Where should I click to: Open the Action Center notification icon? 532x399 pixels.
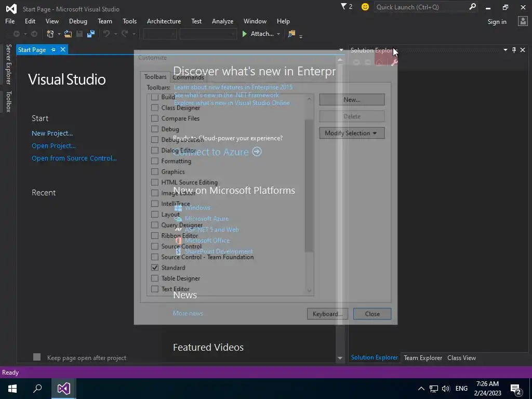coord(516,389)
